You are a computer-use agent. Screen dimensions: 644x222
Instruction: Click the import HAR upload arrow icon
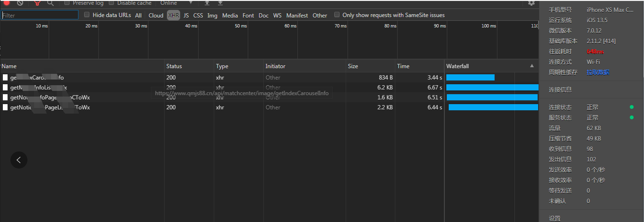[207, 3]
